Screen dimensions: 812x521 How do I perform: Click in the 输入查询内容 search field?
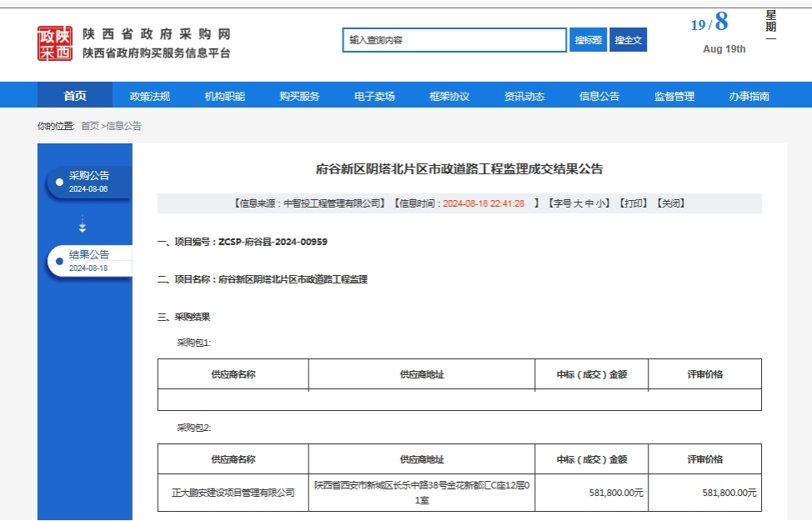coord(454,40)
